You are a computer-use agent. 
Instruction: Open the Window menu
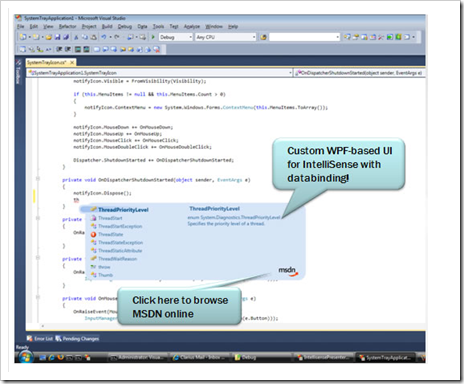(214, 26)
